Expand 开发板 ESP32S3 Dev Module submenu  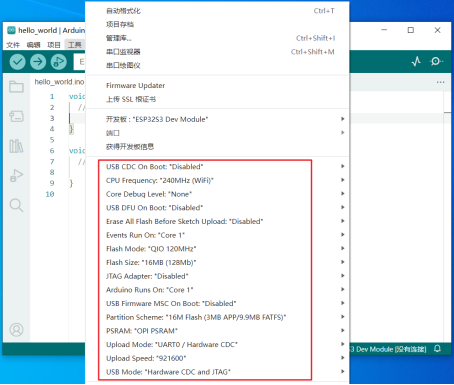[x=217, y=119]
